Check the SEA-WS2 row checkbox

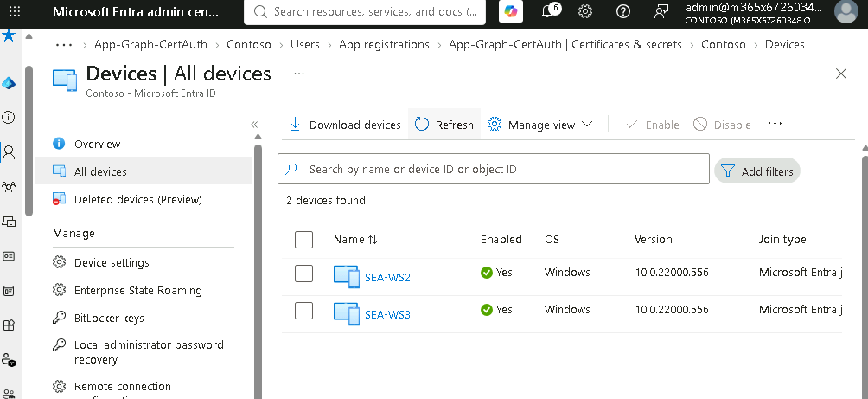point(303,274)
